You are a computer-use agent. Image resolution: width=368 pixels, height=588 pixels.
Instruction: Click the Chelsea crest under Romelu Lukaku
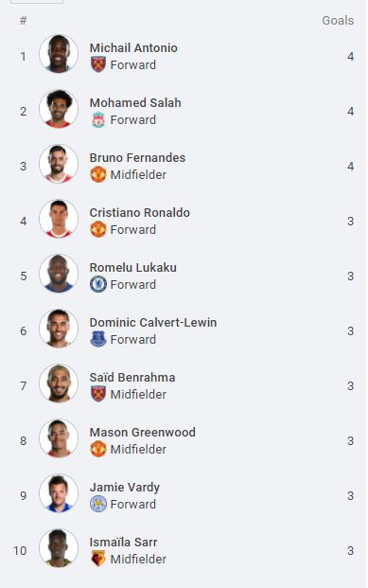(98, 284)
